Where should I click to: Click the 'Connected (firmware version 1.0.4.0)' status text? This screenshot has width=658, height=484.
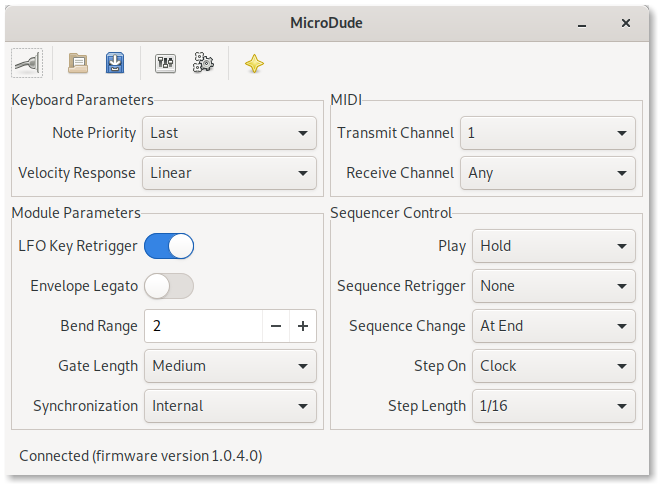[141, 456]
